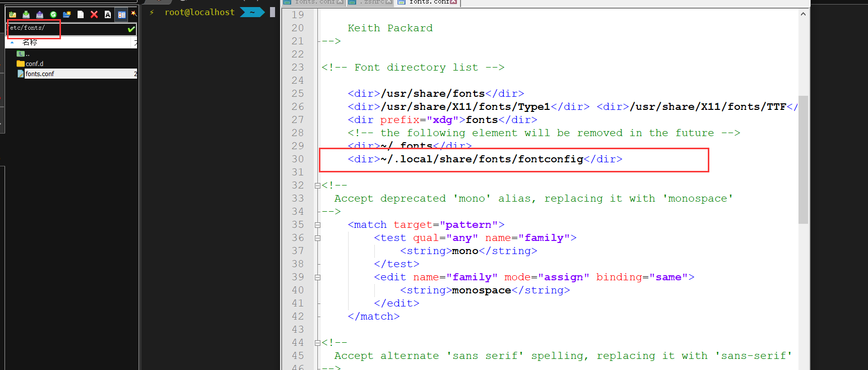Collapse the comment block at line 44
Image resolution: width=868 pixels, height=370 pixels.
318,343
